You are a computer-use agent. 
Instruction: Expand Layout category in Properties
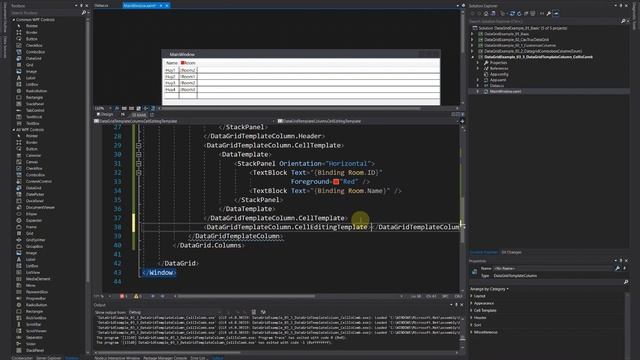tap(471, 296)
